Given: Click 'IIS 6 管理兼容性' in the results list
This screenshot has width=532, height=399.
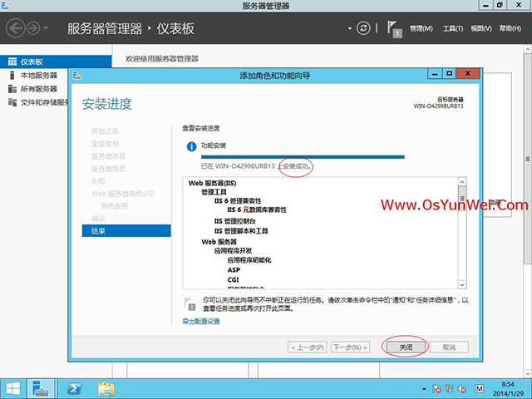Looking at the screenshot, I should pyautogui.click(x=238, y=201).
